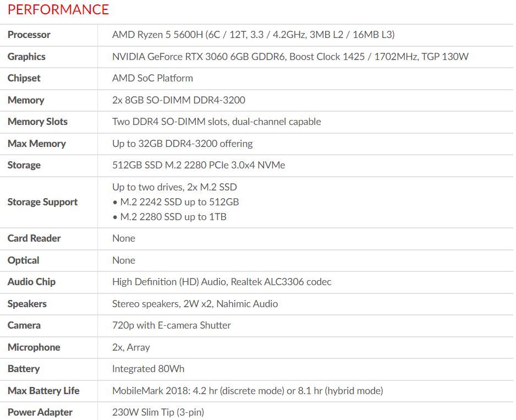The width and height of the screenshot is (516, 420).
Task: Select the 2x, Array microphone value
Action: coord(131,347)
